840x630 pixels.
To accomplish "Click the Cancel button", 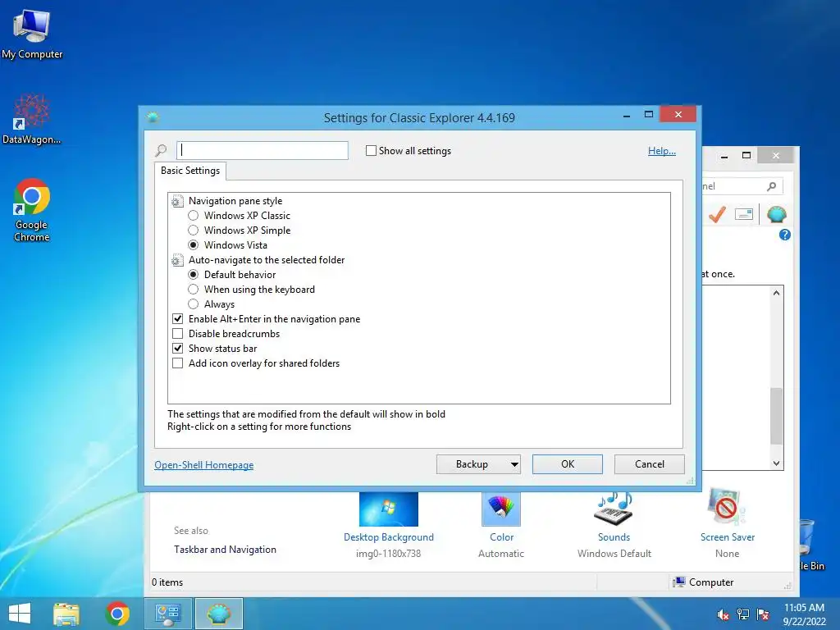I will point(650,464).
